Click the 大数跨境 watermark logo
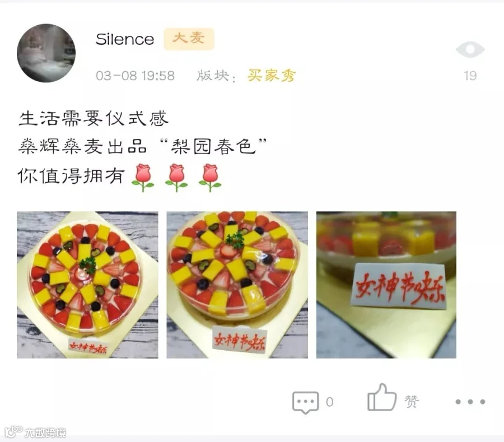Viewport: 504px width, 442px height. 35,432
